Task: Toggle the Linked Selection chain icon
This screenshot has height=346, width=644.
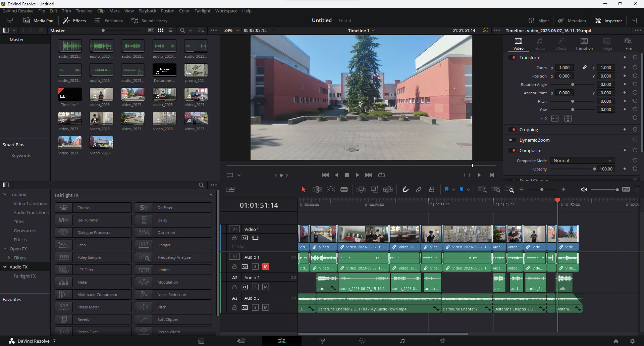Action: pyautogui.click(x=419, y=190)
